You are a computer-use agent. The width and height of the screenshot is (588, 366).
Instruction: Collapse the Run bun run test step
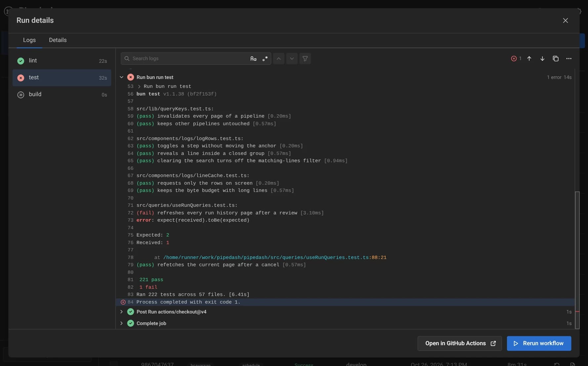coord(122,77)
